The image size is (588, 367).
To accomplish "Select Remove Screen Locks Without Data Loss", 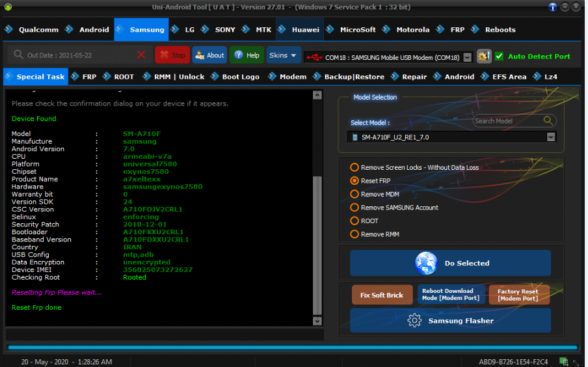I will (x=354, y=167).
